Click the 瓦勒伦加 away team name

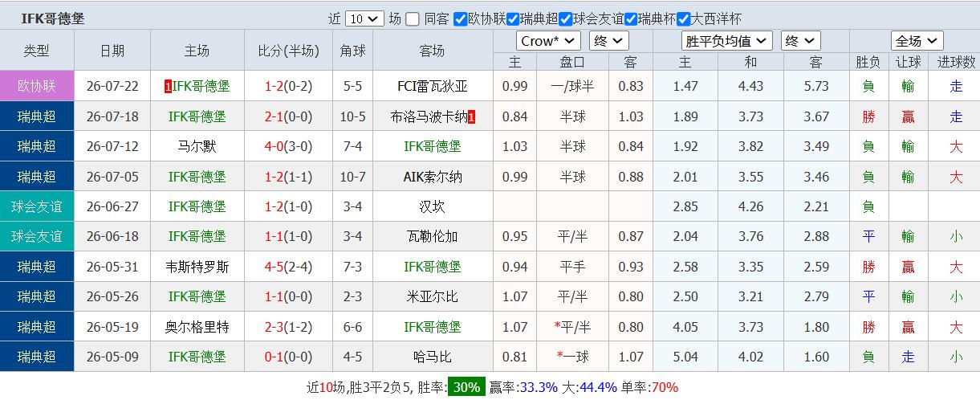tap(433, 236)
